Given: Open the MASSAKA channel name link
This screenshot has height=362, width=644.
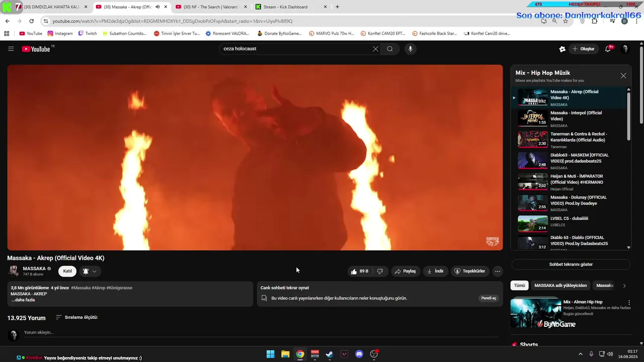Looking at the screenshot, I should [34, 268].
